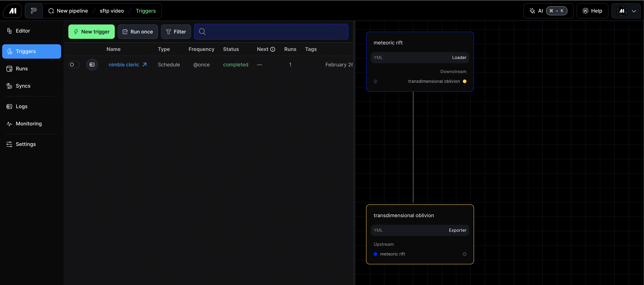Viewport: 644px width, 285px height.
Task: Select the Triggers breadcrumb
Action: (146, 11)
